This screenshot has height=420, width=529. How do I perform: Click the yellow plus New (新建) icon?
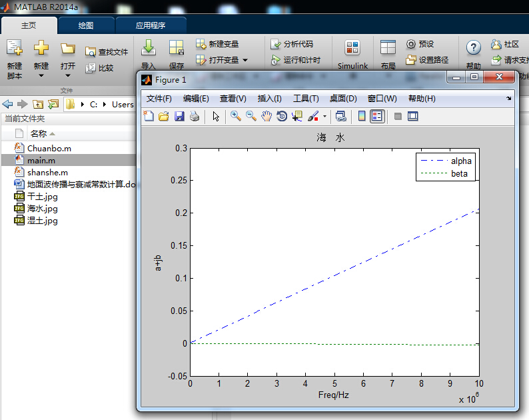[41, 47]
